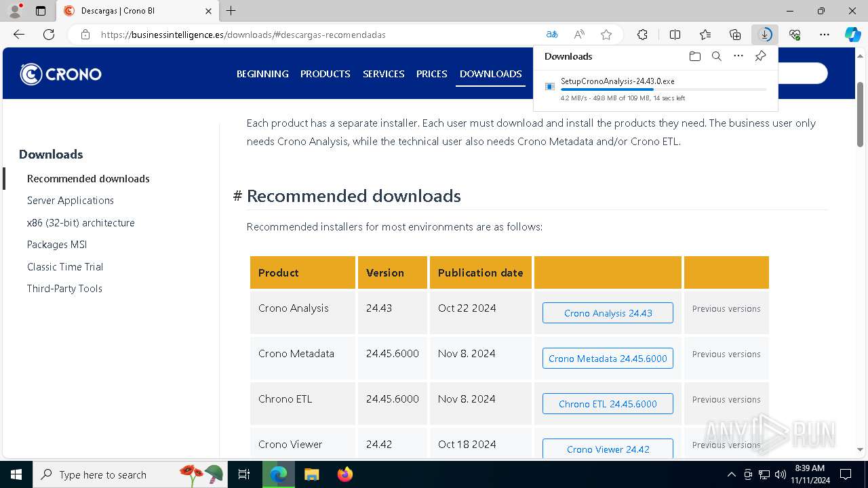
Task: Search downloads magnifier icon
Action: point(717,56)
